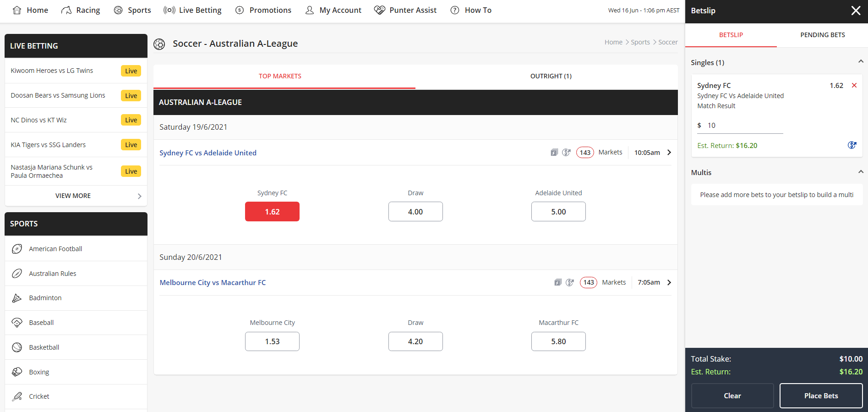The height and width of the screenshot is (412, 868).
Task: Click the bonus bet icon in betslip
Action: tap(852, 145)
